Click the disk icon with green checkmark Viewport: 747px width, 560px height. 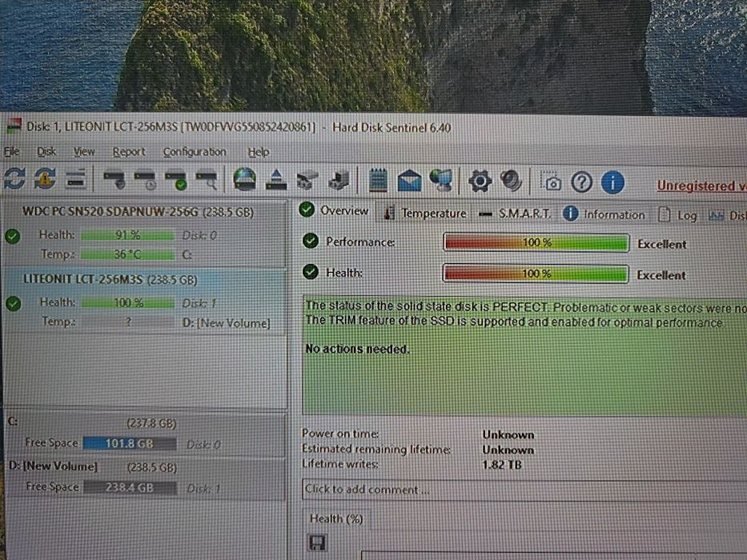[176, 181]
